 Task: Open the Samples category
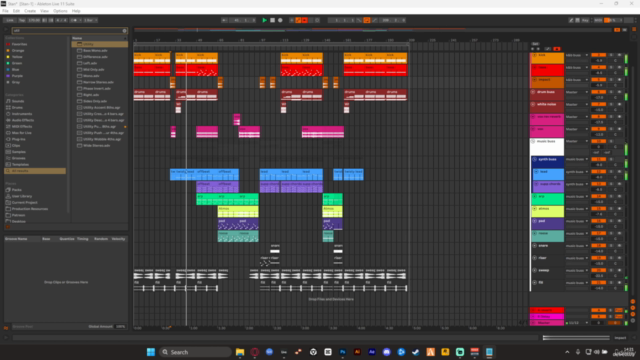[x=18, y=152]
